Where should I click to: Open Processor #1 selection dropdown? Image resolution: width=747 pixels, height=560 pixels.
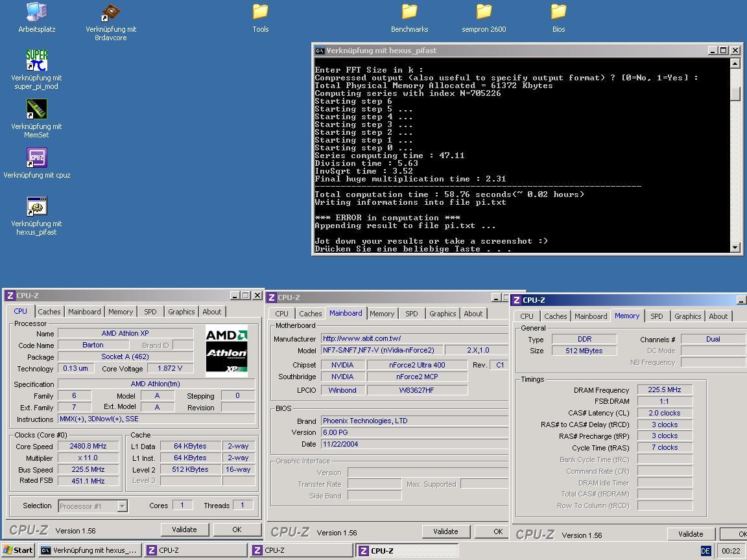123,506
